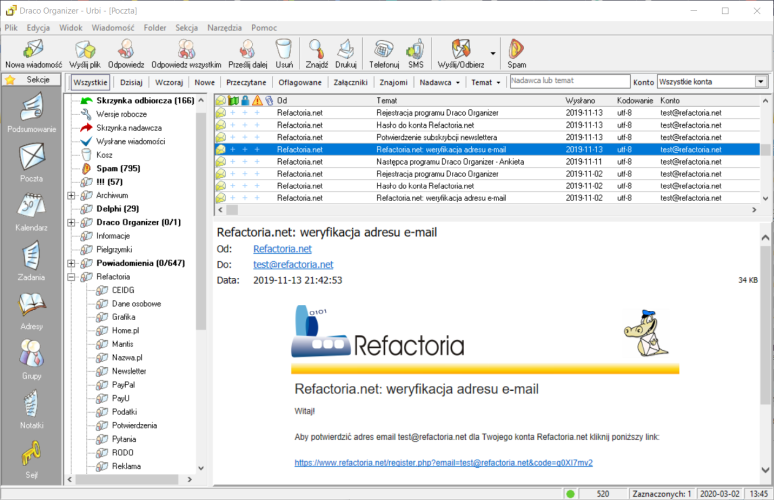The width and height of the screenshot is (774, 500).
Task: Click Prześlij dalej forward icon
Action: coord(247,54)
